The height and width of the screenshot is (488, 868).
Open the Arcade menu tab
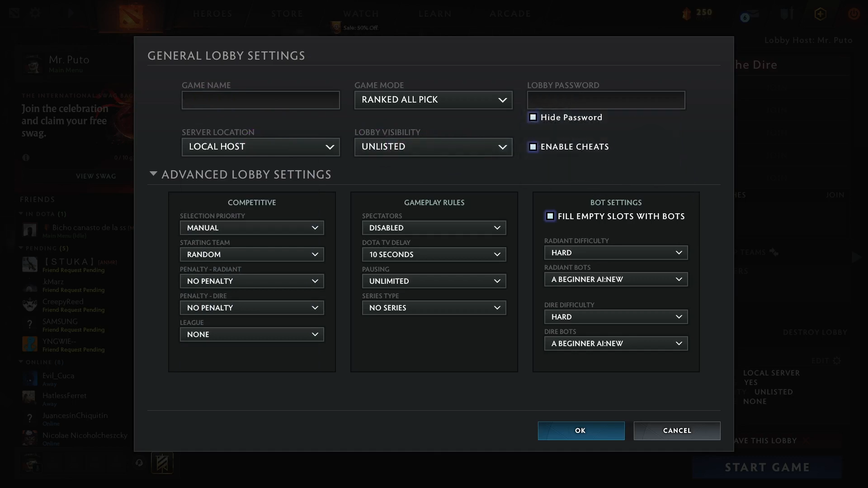pyautogui.click(x=510, y=14)
